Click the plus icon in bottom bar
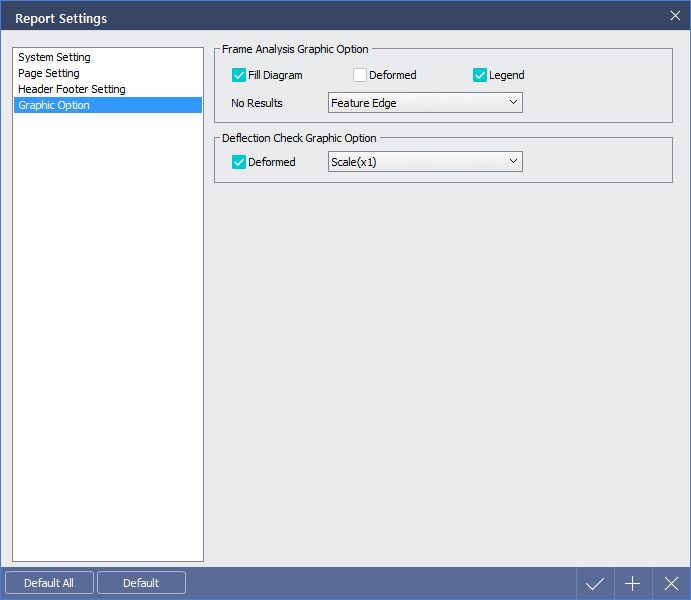The height and width of the screenshot is (600, 691). (x=632, y=583)
